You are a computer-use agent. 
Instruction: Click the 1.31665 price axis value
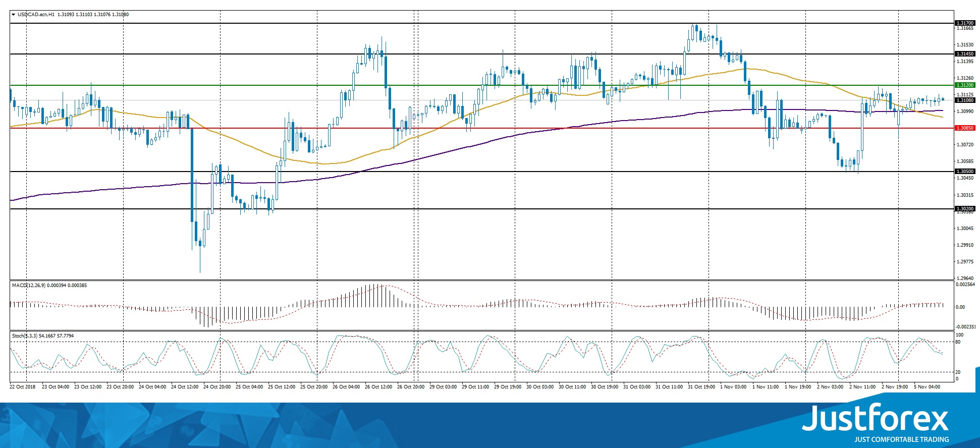[x=965, y=29]
